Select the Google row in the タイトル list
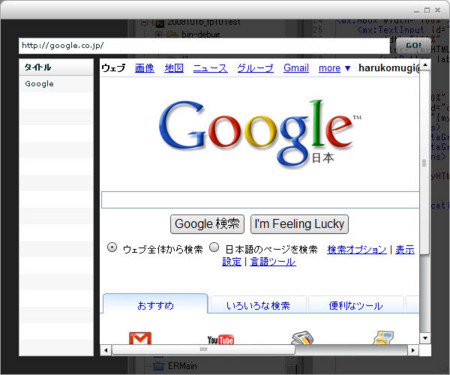Viewport: 450px width, 375px height. (x=56, y=84)
